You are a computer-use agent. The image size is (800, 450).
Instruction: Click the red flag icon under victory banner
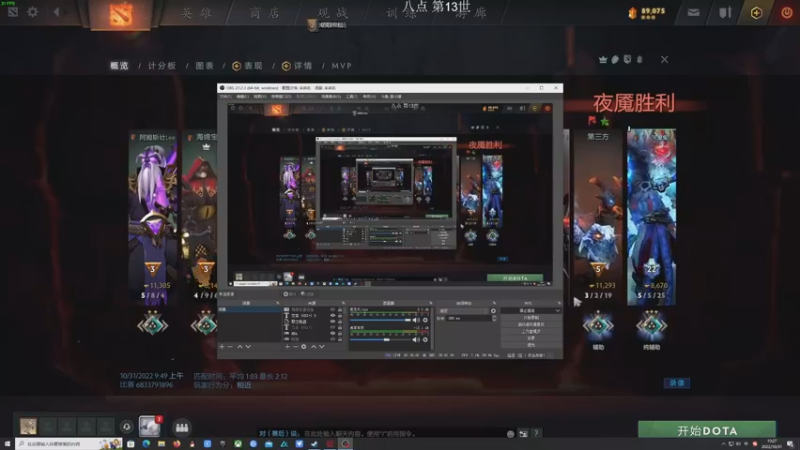[x=592, y=121]
